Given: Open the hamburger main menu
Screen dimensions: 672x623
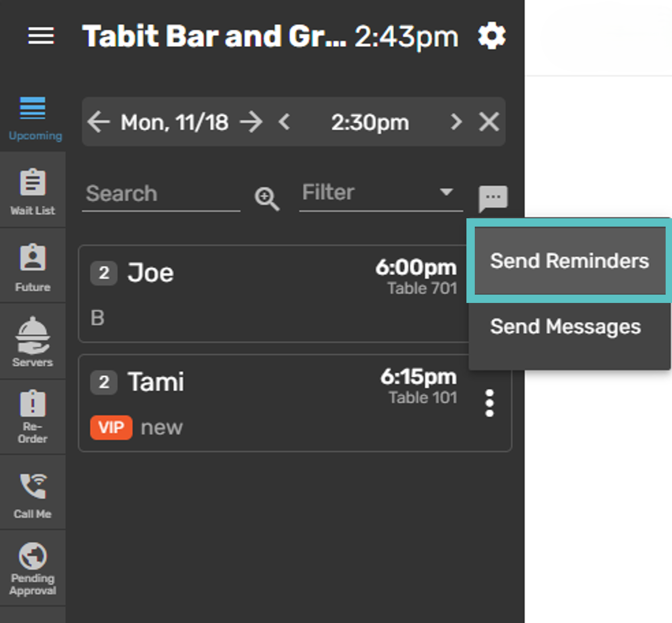Looking at the screenshot, I should click(41, 36).
